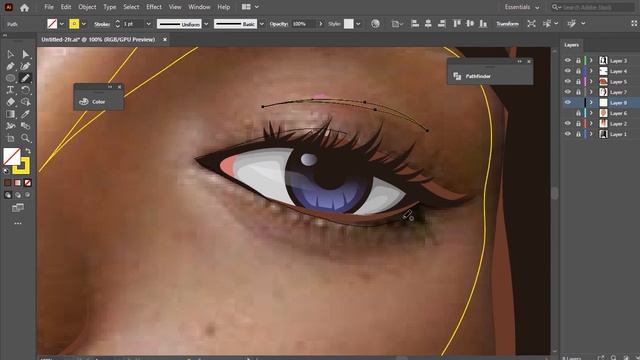Hide Layer 3 with eye icon
Viewport: 640px width, 360px height.
568,60
